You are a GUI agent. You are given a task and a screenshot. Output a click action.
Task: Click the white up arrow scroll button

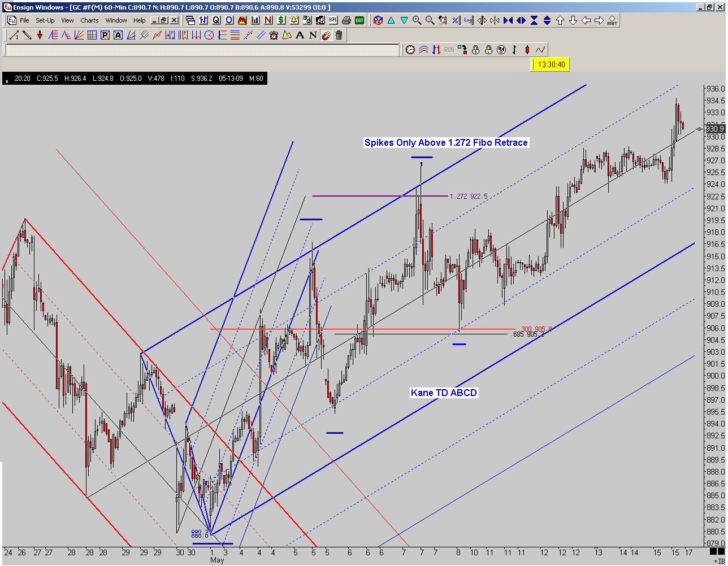coord(560,20)
